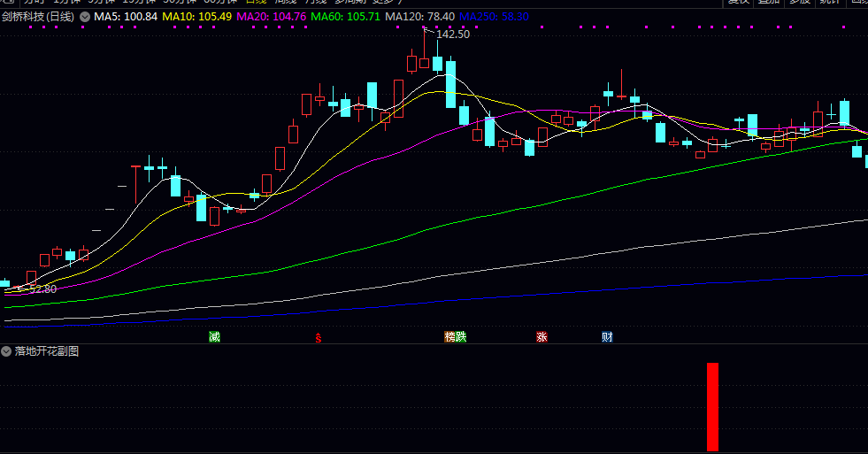This screenshot has width=868, height=454.
Task: Open the orange 榜 event marker
Action: (449, 336)
